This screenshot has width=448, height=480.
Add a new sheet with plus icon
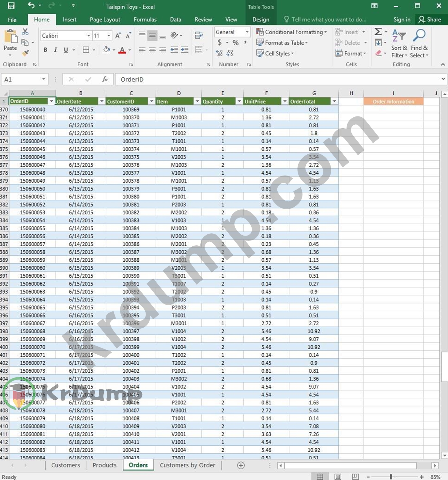coord(241,465)
